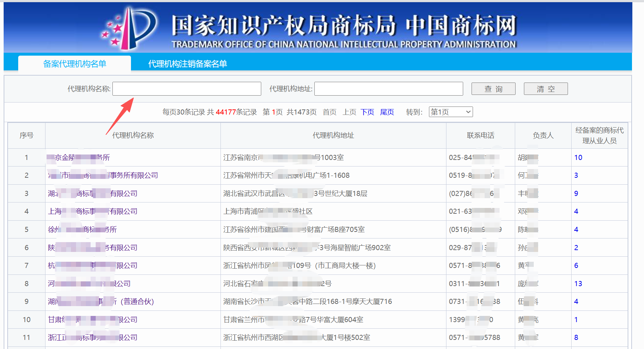
Task: Select the 江苏省徐州市 财富广场B座705室 address
Action: point(294,229)
